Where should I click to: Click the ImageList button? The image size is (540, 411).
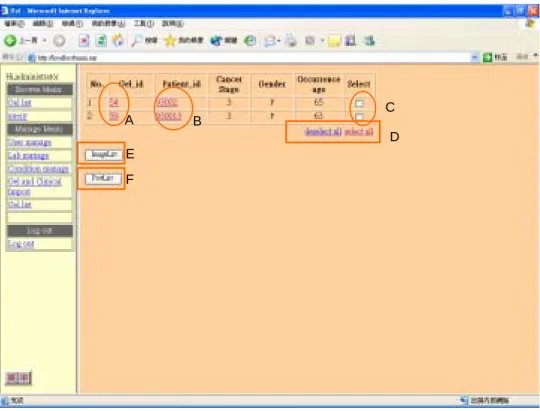(x=104, y=155)
